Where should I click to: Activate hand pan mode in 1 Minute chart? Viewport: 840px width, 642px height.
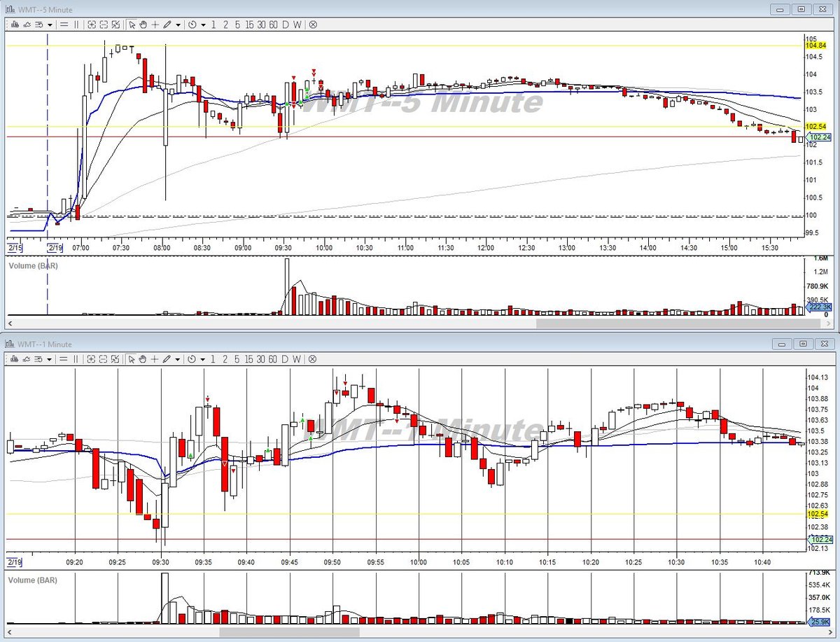pyautogui.click(x=143, y=358)
